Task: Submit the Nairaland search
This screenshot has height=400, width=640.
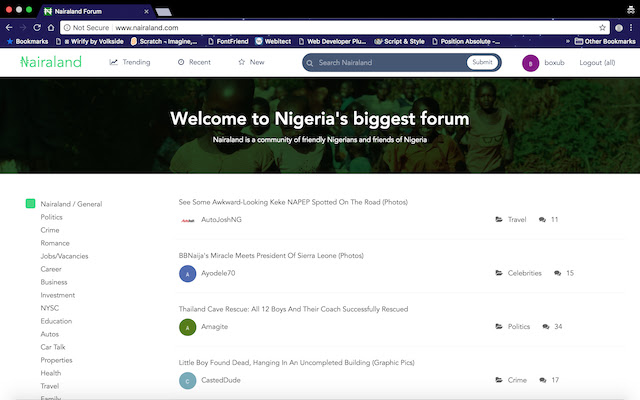Action: tap(482, 62)
